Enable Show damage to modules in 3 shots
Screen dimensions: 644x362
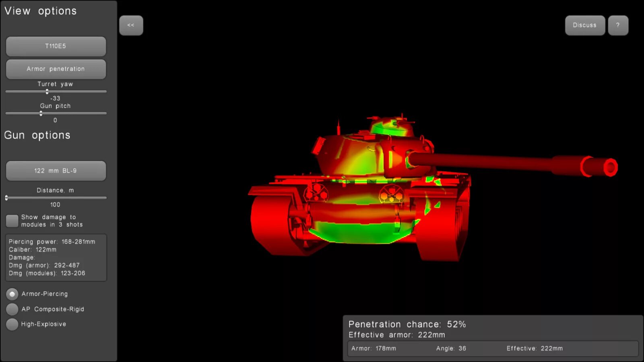pyautogui.click(x=12, y=221)
